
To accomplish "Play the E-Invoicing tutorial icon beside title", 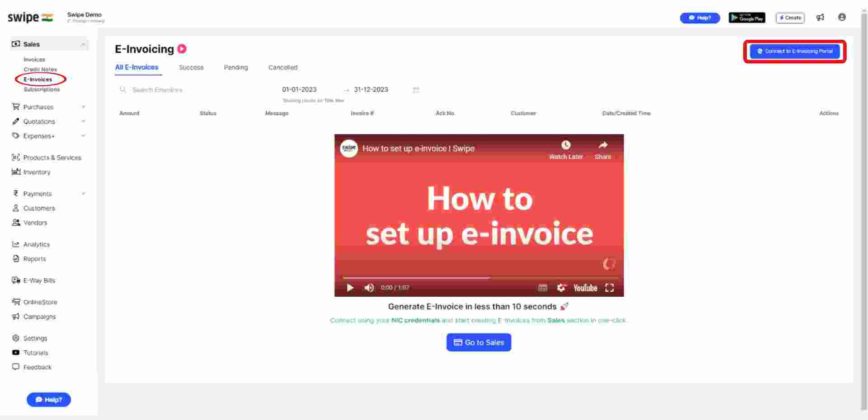I will (182, 49).
